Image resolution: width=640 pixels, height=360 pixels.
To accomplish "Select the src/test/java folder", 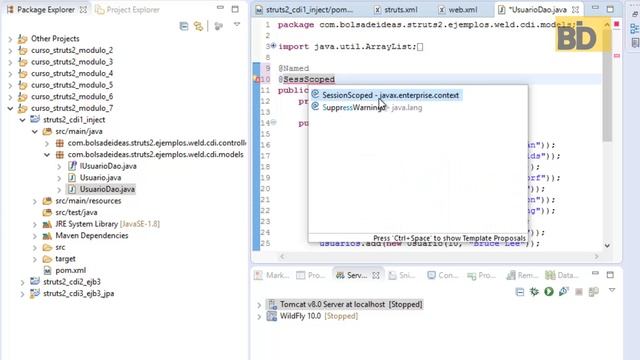I will 76,213.
